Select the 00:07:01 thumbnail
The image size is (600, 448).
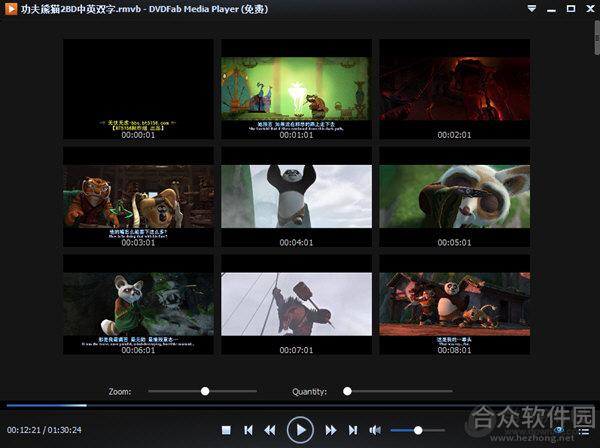[x=296, y=305]
